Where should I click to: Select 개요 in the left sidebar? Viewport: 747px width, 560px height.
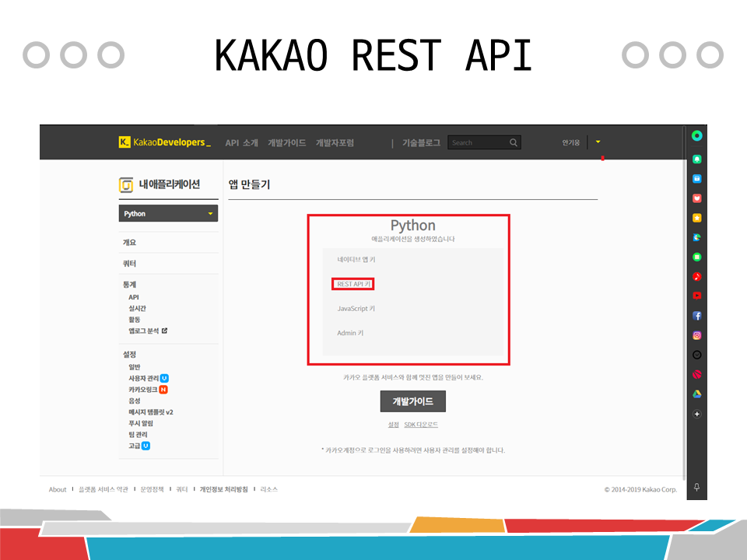point(130,243)
